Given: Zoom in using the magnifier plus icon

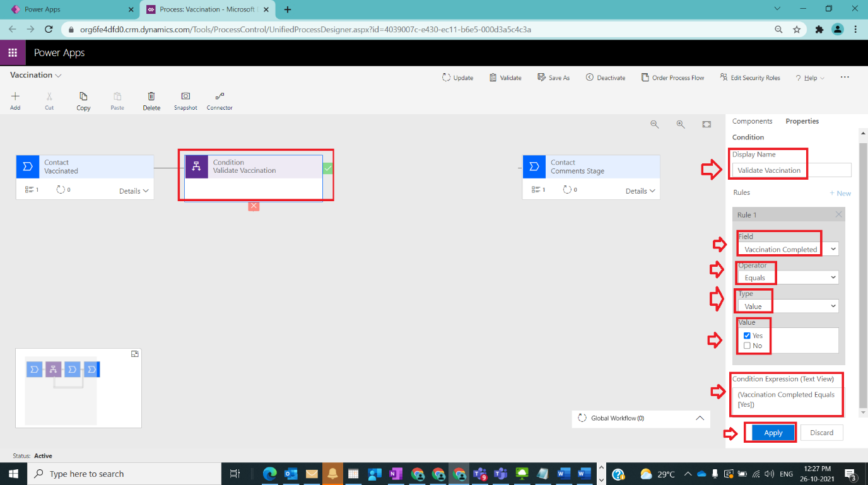Looking at the screenshot, I should (681, 124).
